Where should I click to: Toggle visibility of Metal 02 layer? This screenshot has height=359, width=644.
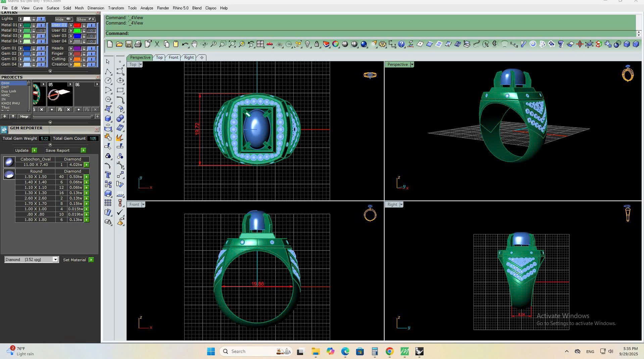click(x=41, y=31)
